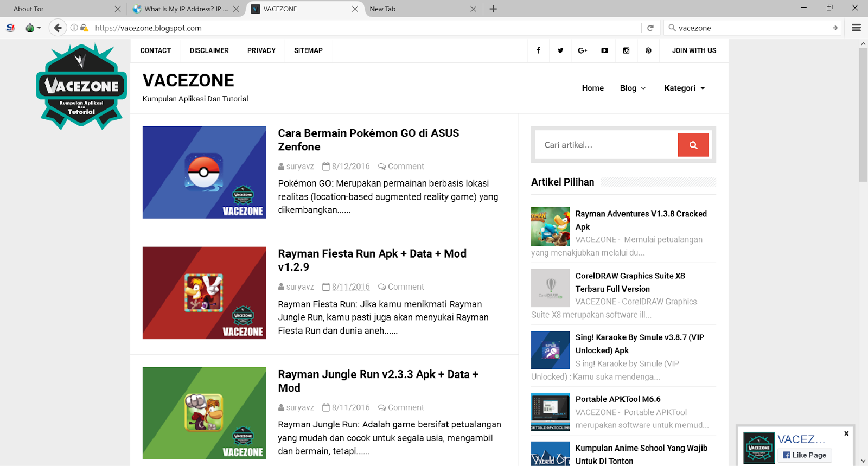Open the Instagram social icon link
Viewport: 868px width, 466px height.
point(627,50)
